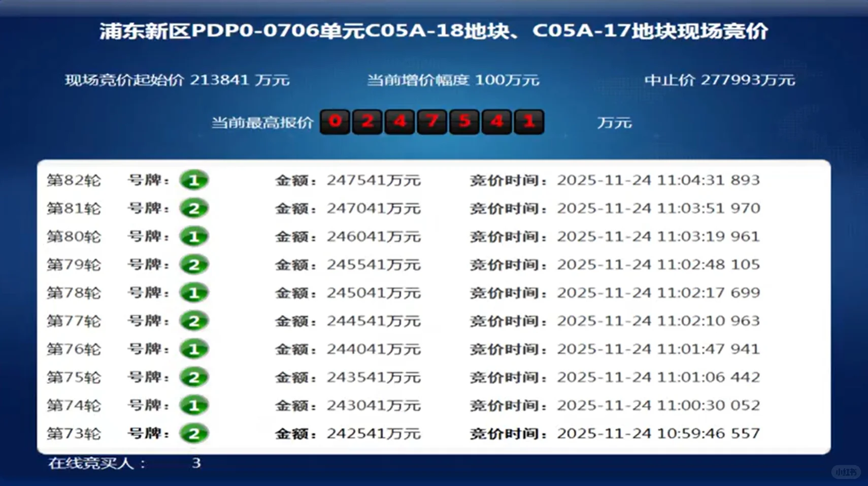Click the amount 247541万元

coord(374,180)
